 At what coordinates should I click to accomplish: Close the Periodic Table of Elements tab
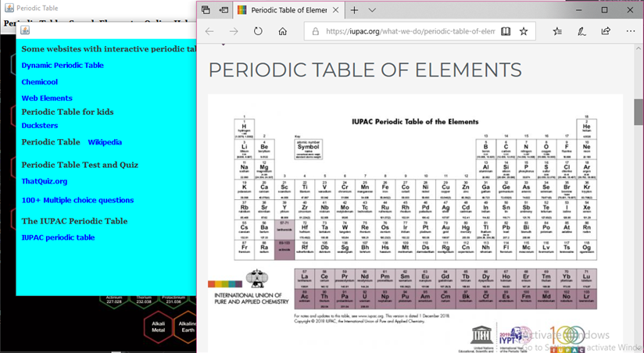(335, 10)
